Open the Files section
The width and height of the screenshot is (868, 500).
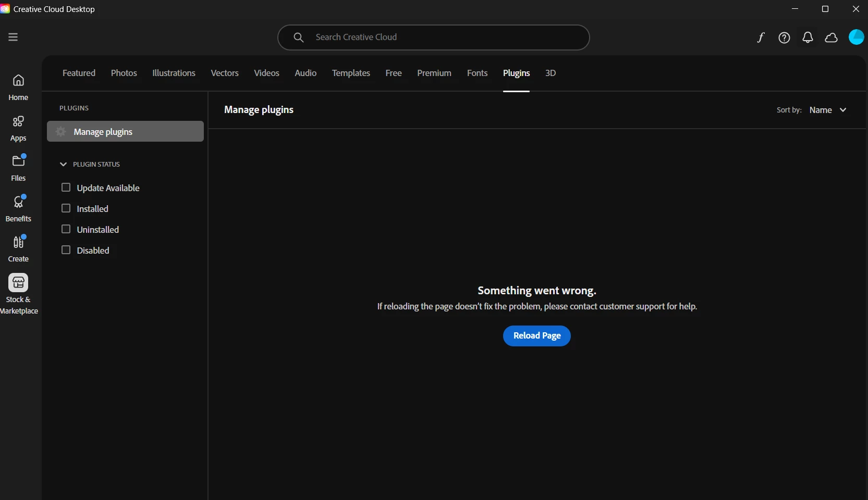point(18,168)
